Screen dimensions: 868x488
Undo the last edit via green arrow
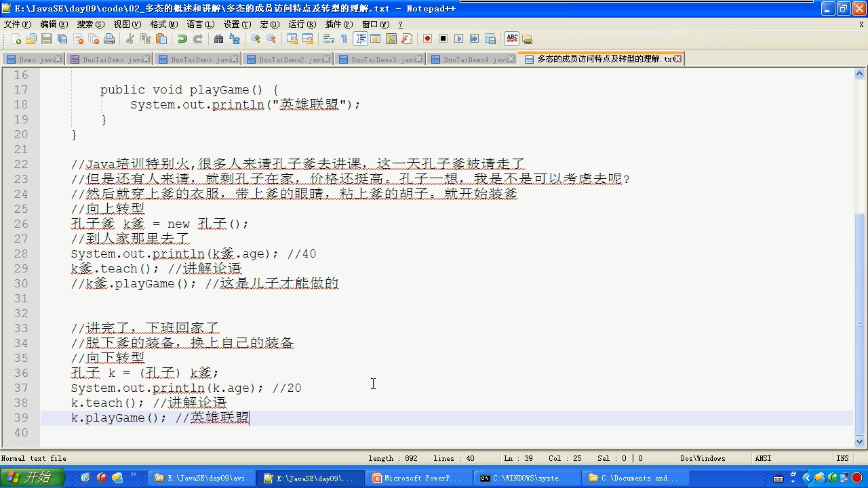[x=182, y=39]
